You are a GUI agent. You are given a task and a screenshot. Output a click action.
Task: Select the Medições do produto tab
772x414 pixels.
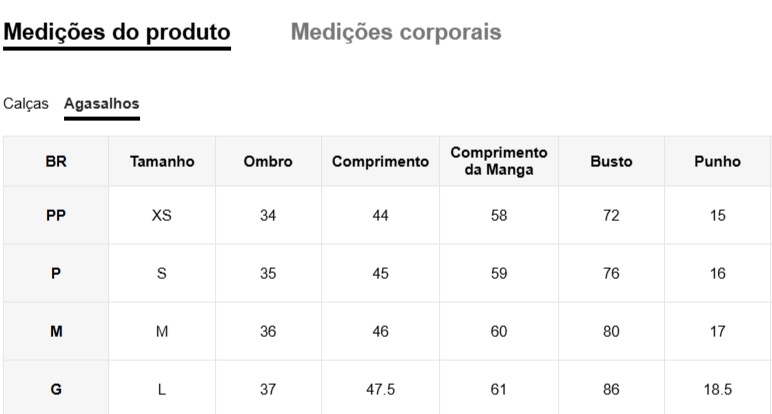click(x=117, y=31)
